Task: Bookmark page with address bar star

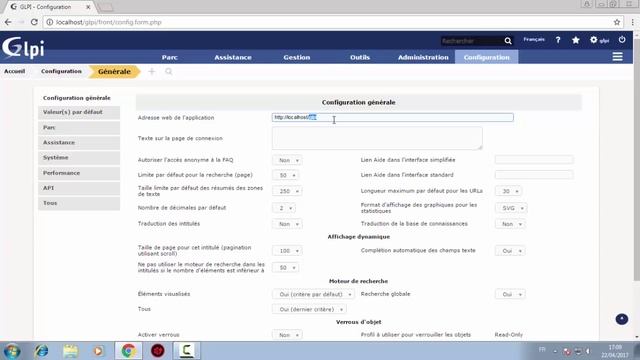Action: (x=617, y=22)
